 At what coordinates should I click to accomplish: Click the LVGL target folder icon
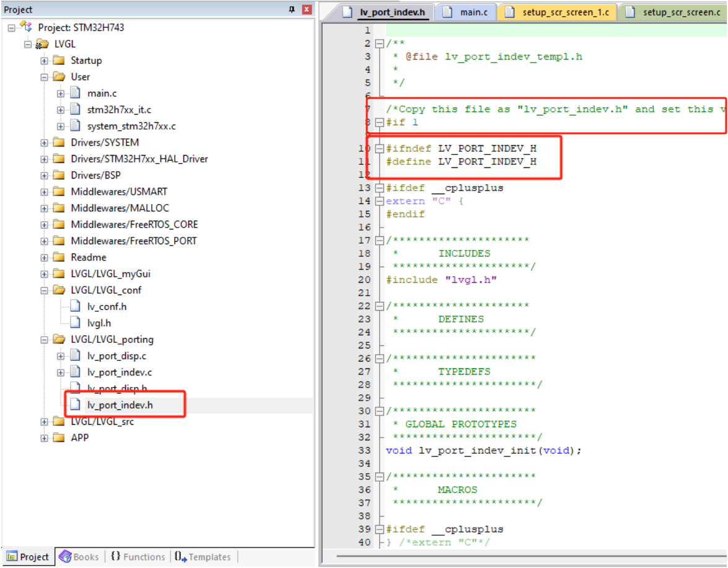pyautogui.click(x=42, y=44)
